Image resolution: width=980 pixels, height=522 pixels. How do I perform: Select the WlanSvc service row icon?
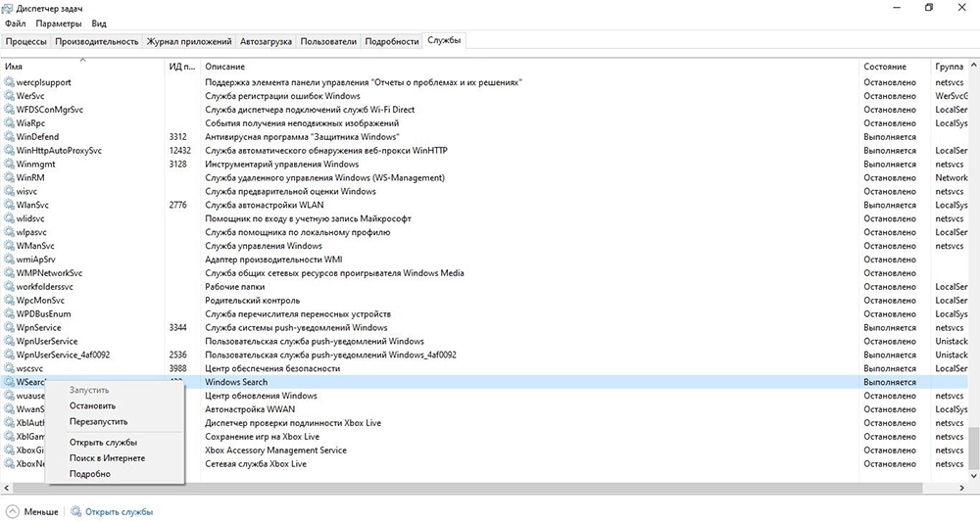pos(10,206)
